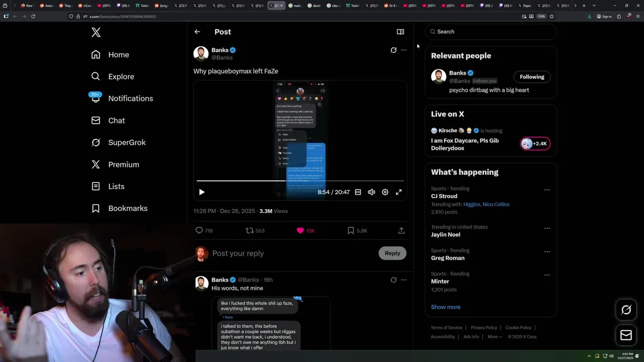The width and height of the screenshot is (644, 362).
Task: Open Bookmarks in the sidebar
Action: pos(119,208)
